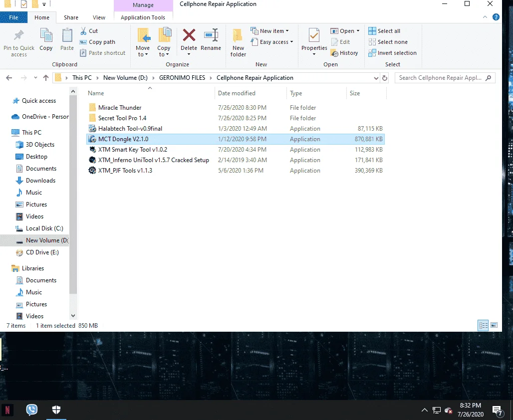
Task: Open Copy to dropdown
Action: tap(164, 42)
